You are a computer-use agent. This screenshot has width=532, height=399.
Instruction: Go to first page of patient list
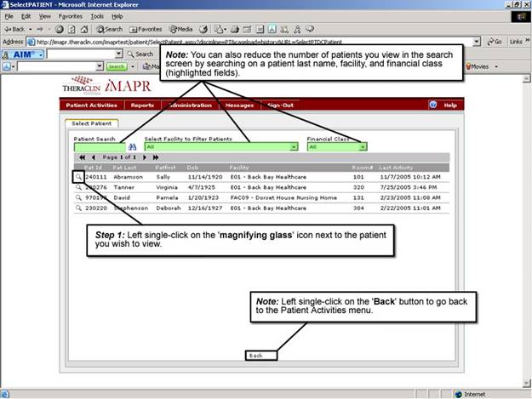[82, 157]
